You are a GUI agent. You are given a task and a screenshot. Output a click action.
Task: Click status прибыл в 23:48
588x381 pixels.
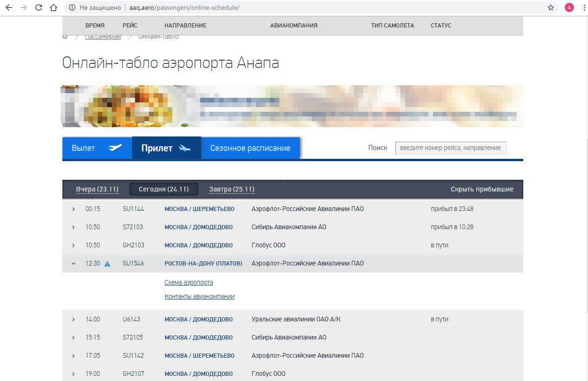(452, 209)
